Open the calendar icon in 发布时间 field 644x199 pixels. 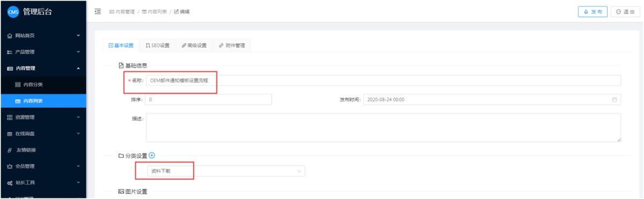tap(614, 100)
